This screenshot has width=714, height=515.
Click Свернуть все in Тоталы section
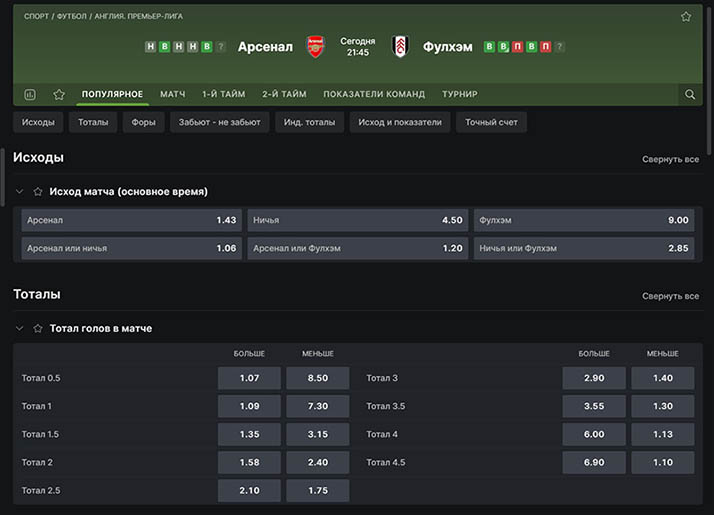(670, 296)
